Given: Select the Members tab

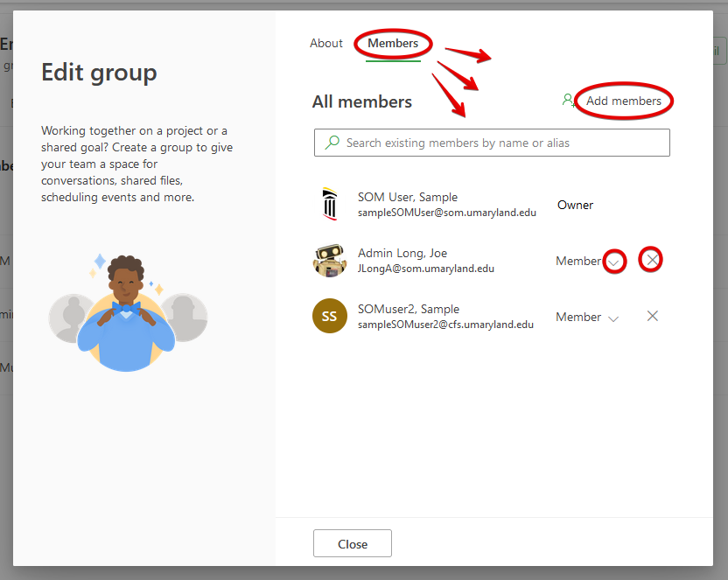Looking at the screenshot, I should point(393,43).
